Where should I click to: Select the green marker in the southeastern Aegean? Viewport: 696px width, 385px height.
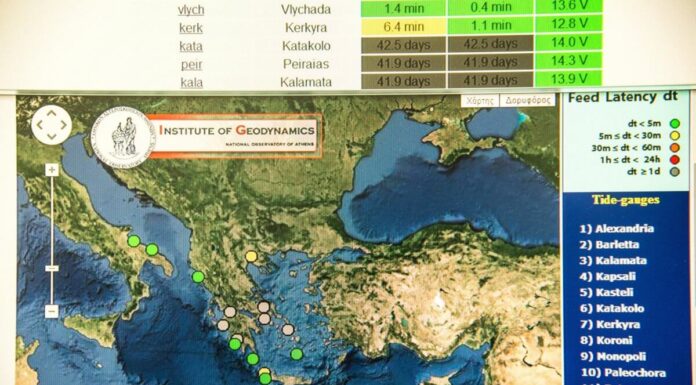[297, 354]
